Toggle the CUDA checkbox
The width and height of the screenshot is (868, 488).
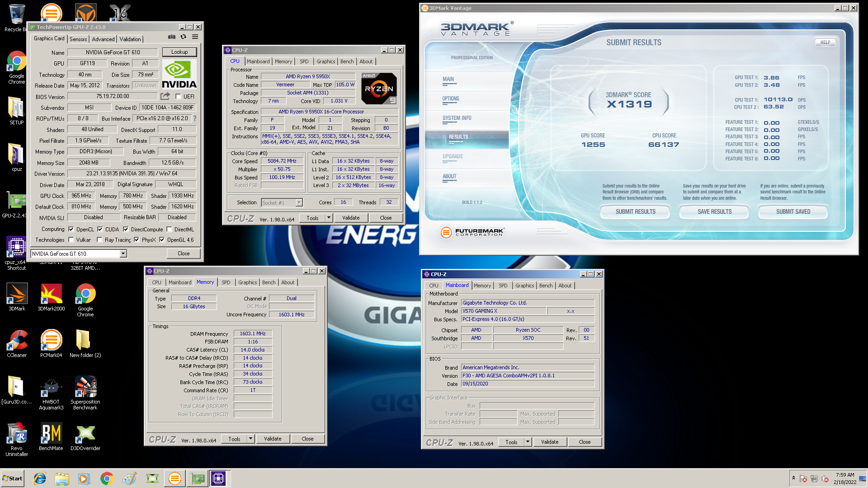point(100,229)
